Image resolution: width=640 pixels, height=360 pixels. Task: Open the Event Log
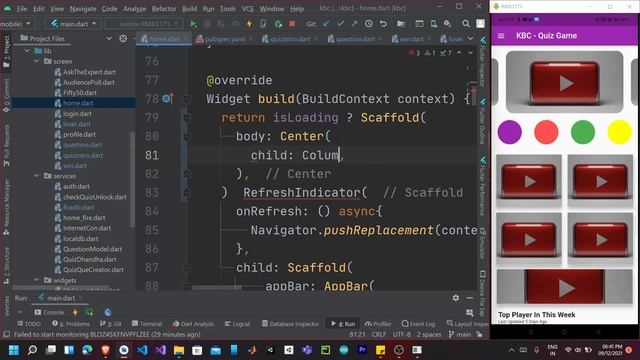(x=418, y=324)
